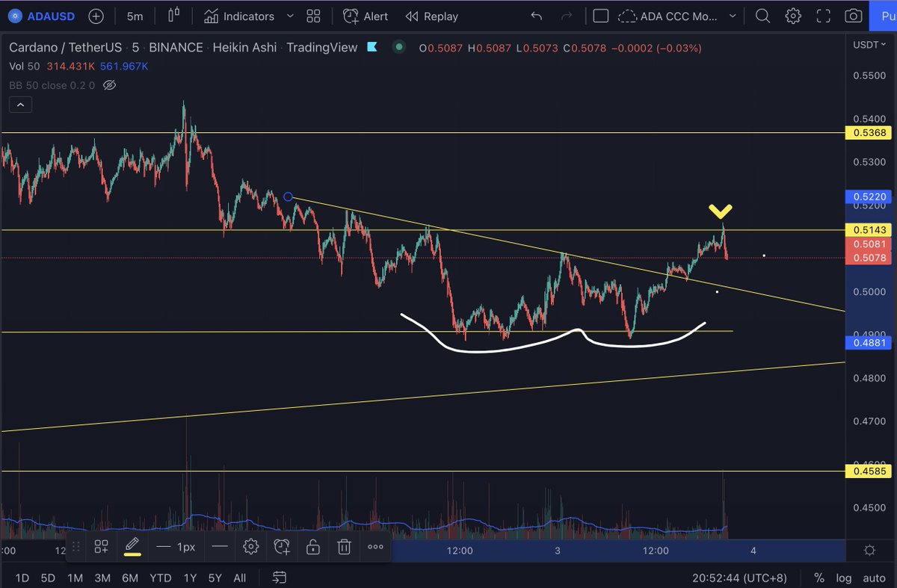Select the 1D date range

22,578
